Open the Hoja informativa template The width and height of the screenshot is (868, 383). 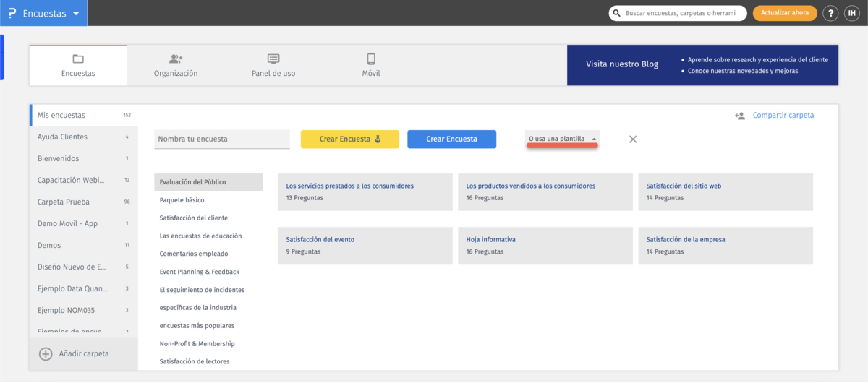pos(545,245)
